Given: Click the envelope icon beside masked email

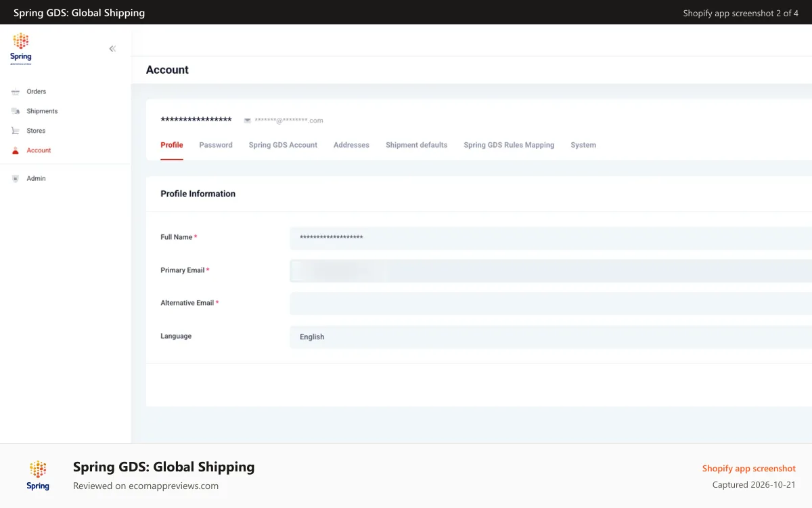Looking at the screenshot, I should coord(248,121).
